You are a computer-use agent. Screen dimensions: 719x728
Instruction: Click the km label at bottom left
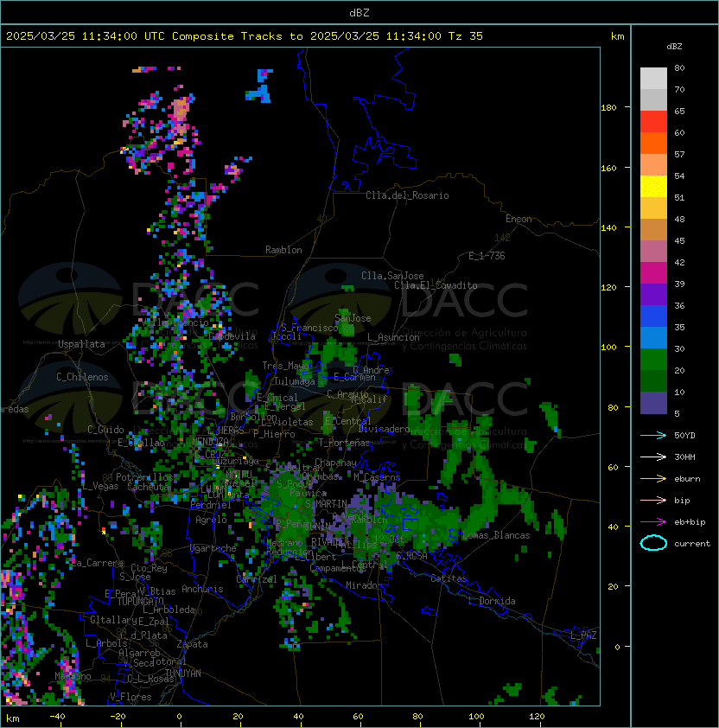coord(13,718)
